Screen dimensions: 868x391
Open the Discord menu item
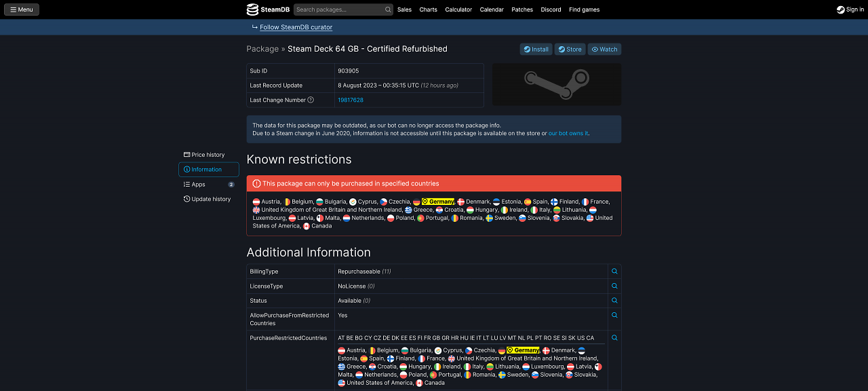tap(551, 10)
